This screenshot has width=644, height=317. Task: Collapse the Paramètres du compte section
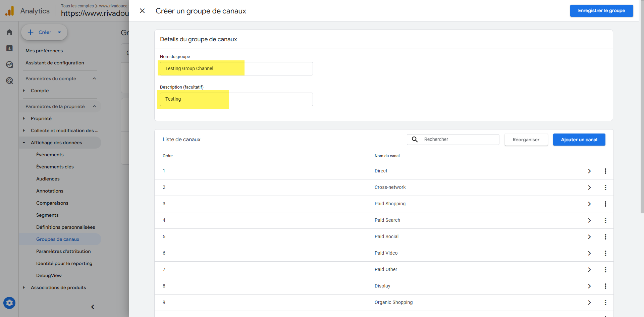tap(94, 78)
